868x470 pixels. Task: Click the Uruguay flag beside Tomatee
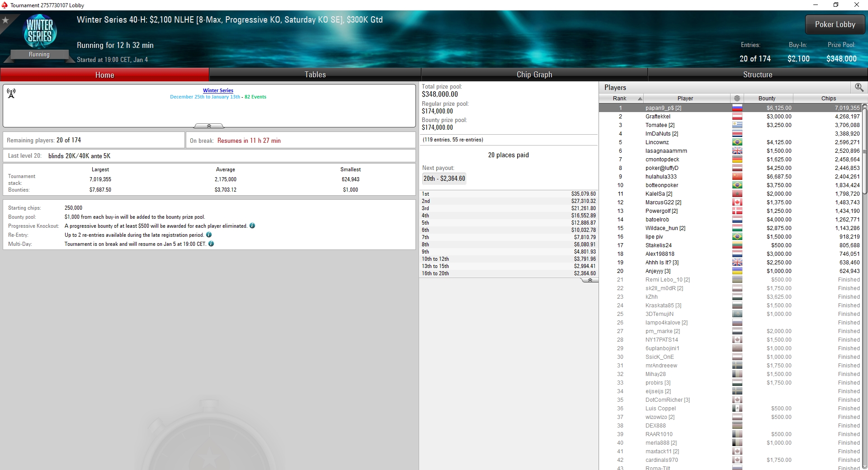click(x=737, y=125)
